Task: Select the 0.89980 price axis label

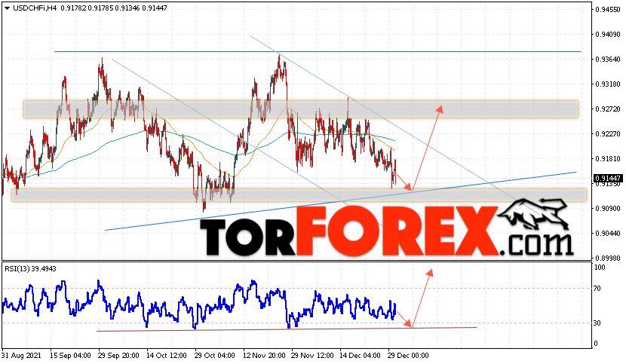Action: [x=608, y=258]
